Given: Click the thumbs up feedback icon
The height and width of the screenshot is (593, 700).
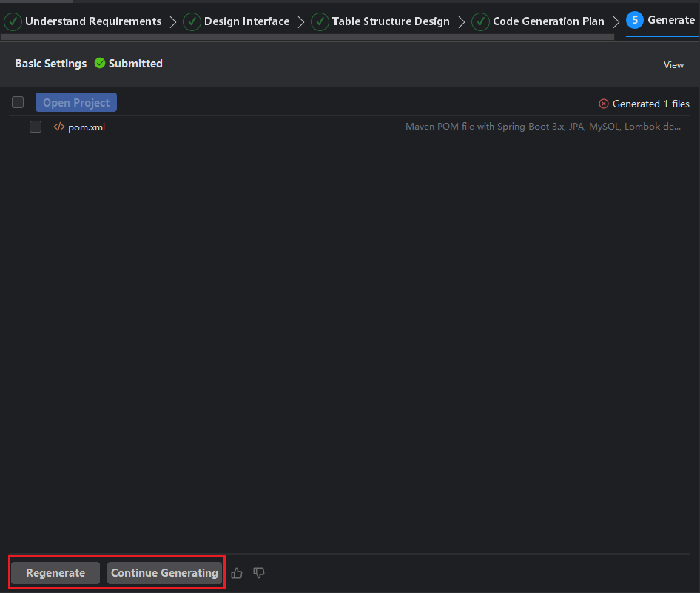Looking at the screenshot, I should point(237,573).
